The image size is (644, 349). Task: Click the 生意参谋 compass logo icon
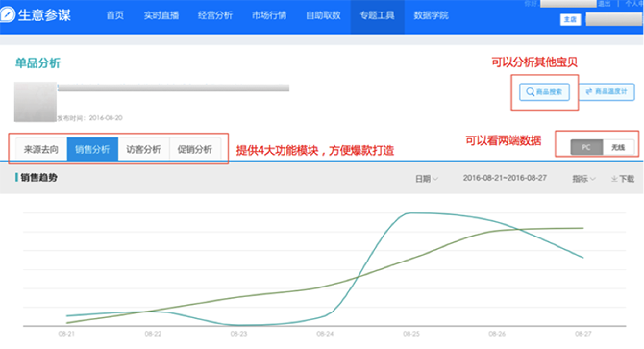coord(8,14)
